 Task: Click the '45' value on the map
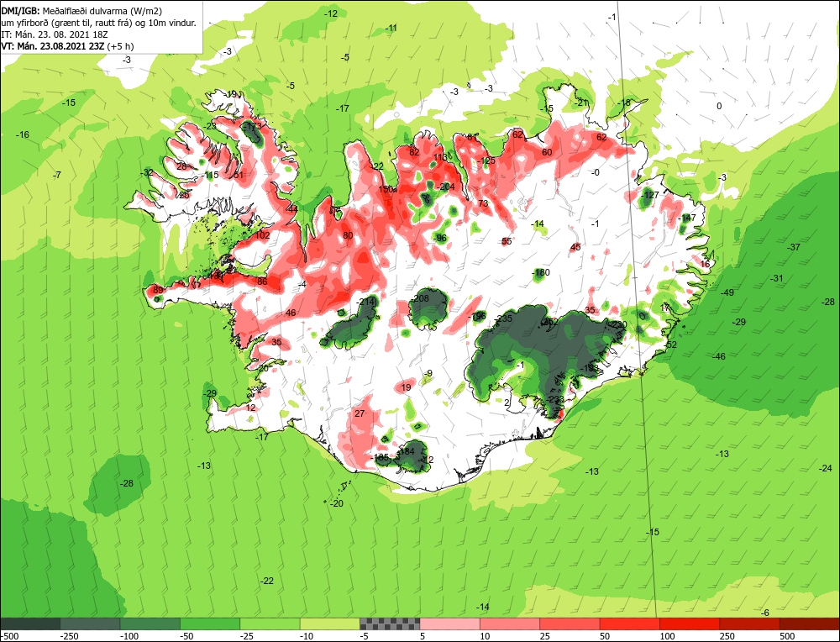[x=576, y=247]
